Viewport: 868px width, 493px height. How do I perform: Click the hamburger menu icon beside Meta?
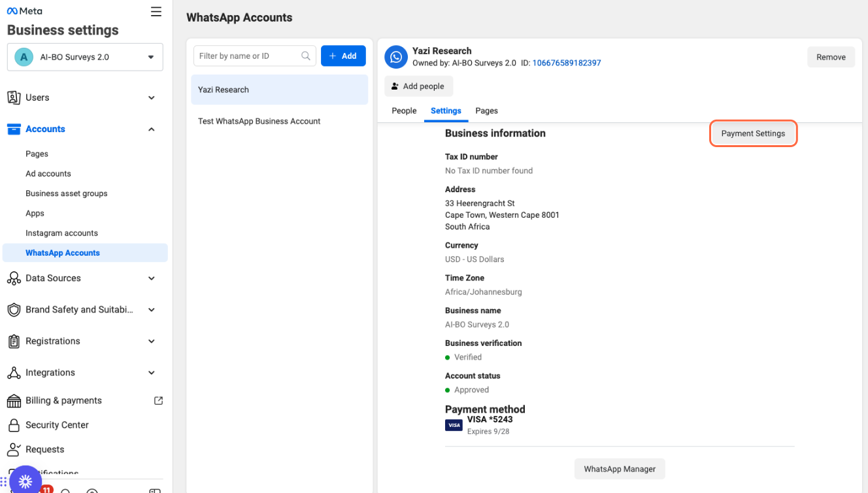coord(156,12)
